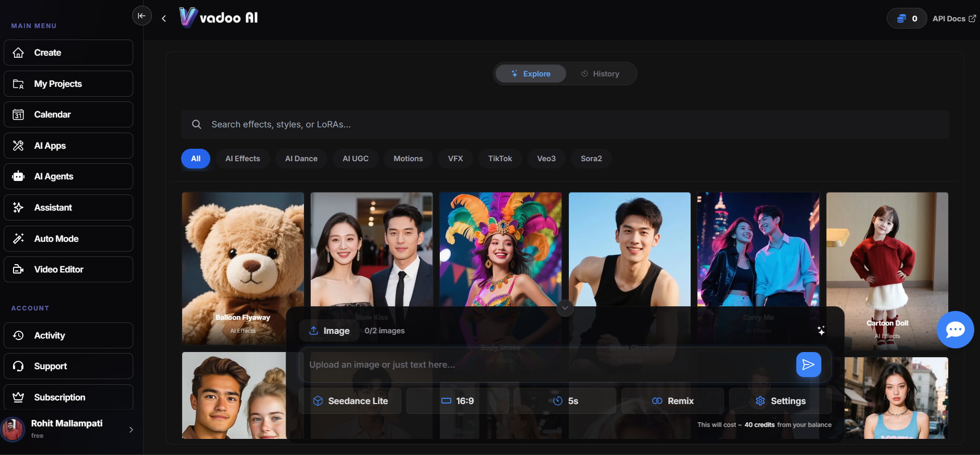980x455 pixels.
Task: Open the Break Glass effect thumbnail
Action: pyautogui.click(x=630, y=250)
